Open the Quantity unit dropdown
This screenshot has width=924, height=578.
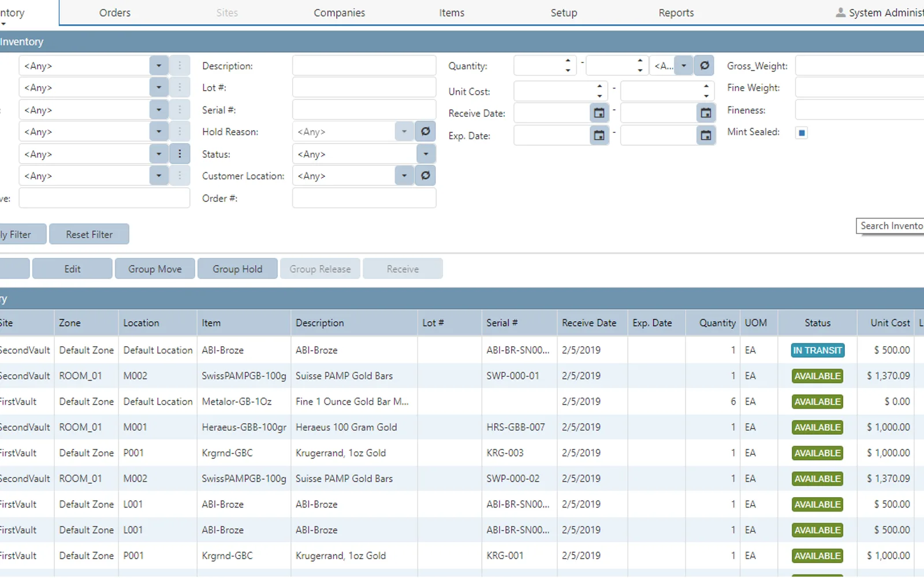pos(684,66)
